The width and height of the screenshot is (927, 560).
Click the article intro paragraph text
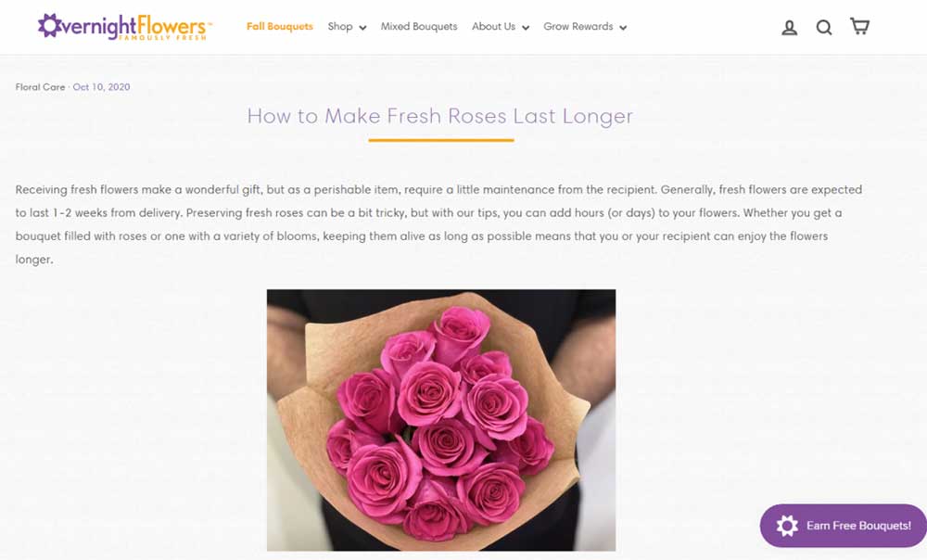coord(438,224)
